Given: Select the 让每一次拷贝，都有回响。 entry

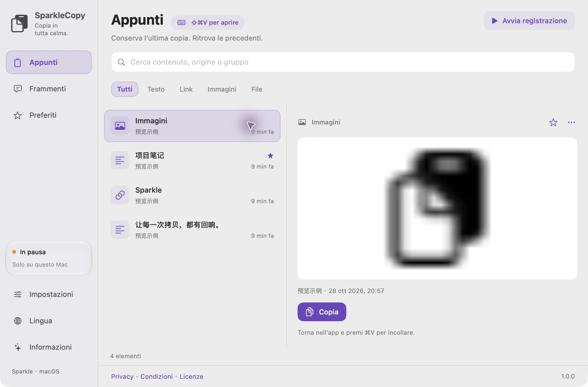Looking at the screenshot, I should pos(192,230).
